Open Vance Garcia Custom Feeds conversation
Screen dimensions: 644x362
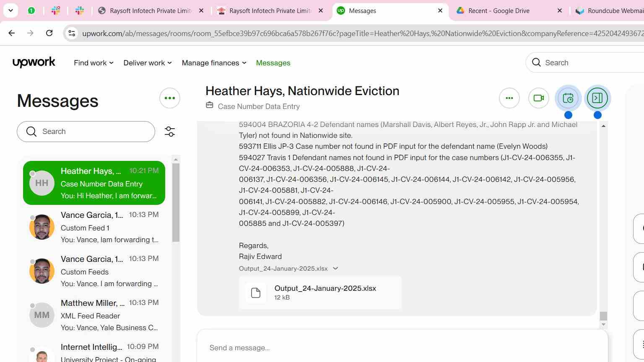(94, 271)
